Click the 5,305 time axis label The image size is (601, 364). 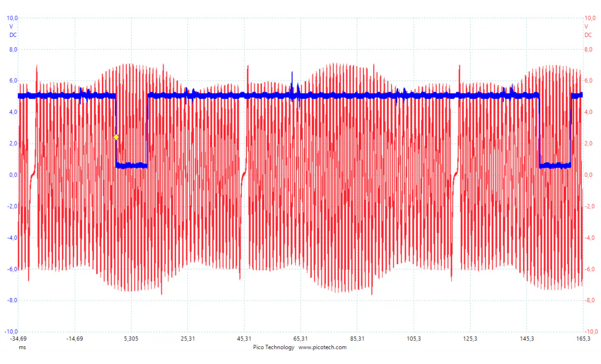pos(131,339)
